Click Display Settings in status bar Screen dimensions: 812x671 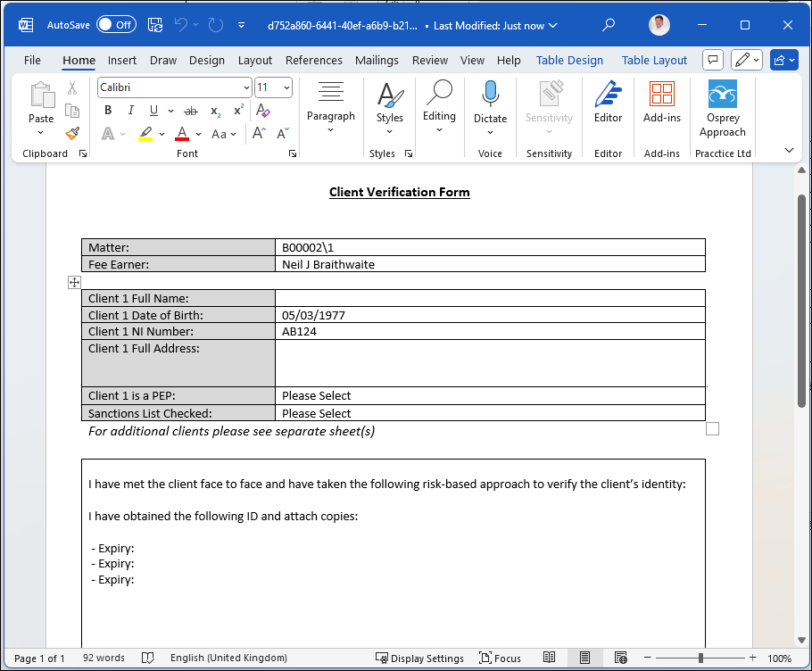(419, 658)
